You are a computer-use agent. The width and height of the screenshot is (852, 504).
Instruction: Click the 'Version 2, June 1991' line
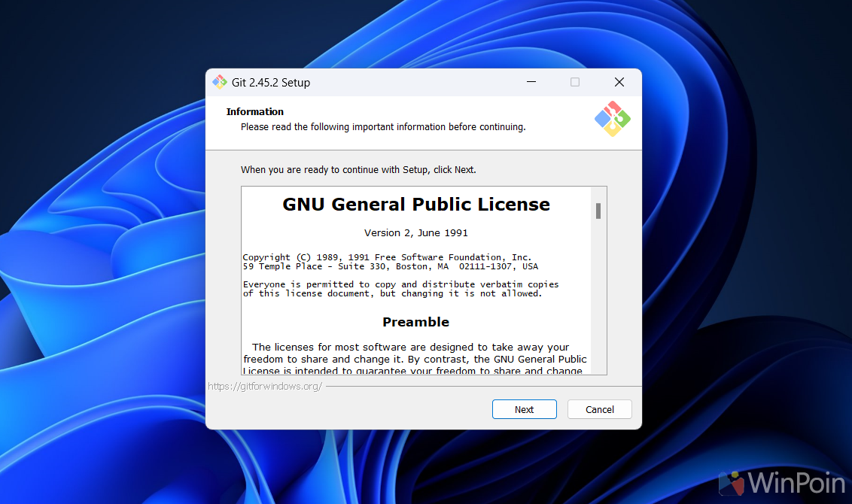tap(415, 233)
